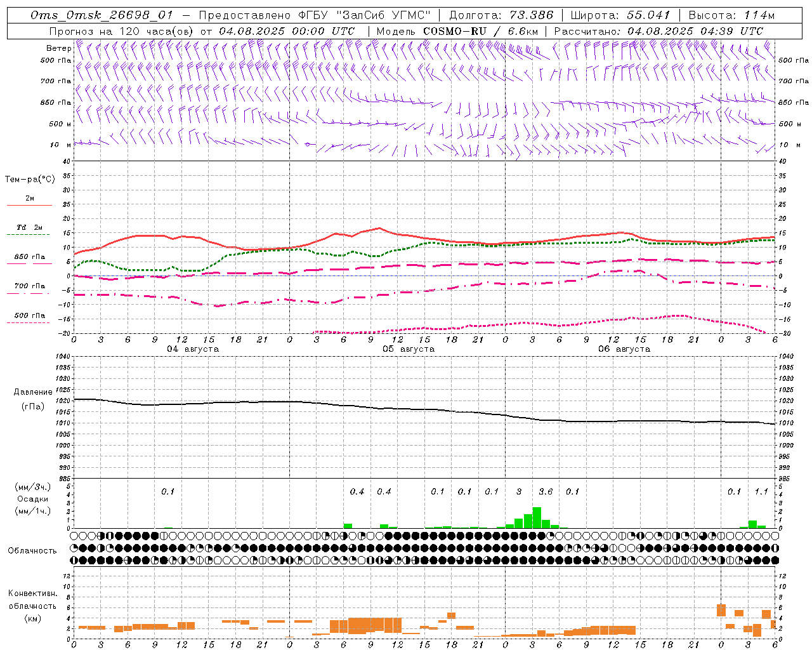Viewport: 812px width, 650px height.
Task: Select the latitude value Широта: 55.041
Action: 620,15
